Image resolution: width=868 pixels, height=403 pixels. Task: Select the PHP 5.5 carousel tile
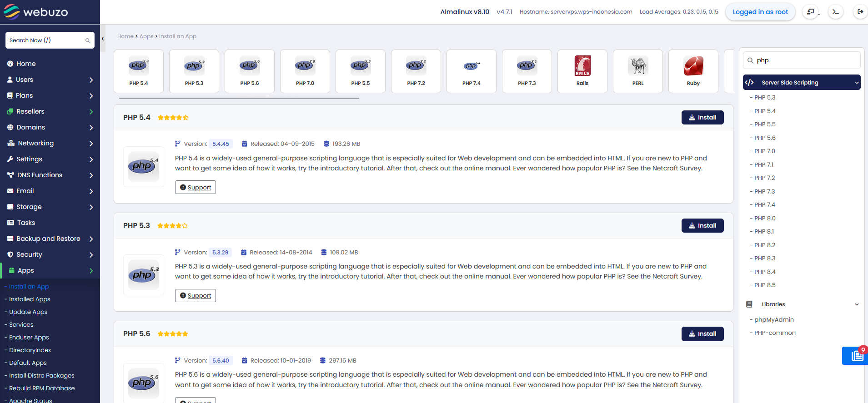pos(361,71)
